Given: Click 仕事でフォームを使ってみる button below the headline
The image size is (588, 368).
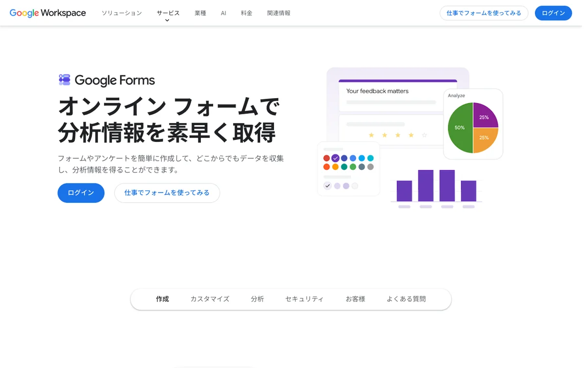Looking at the screenshot, I should (167, 193).
